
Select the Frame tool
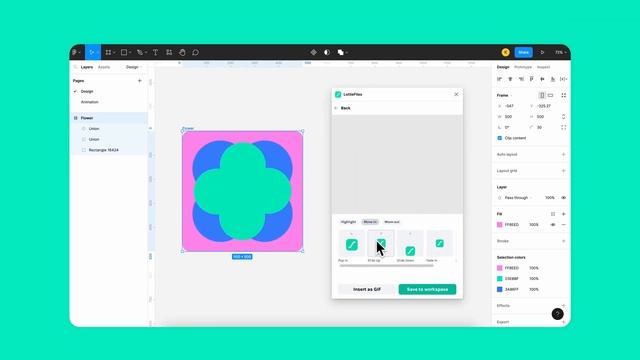click(x=108, y=52)
